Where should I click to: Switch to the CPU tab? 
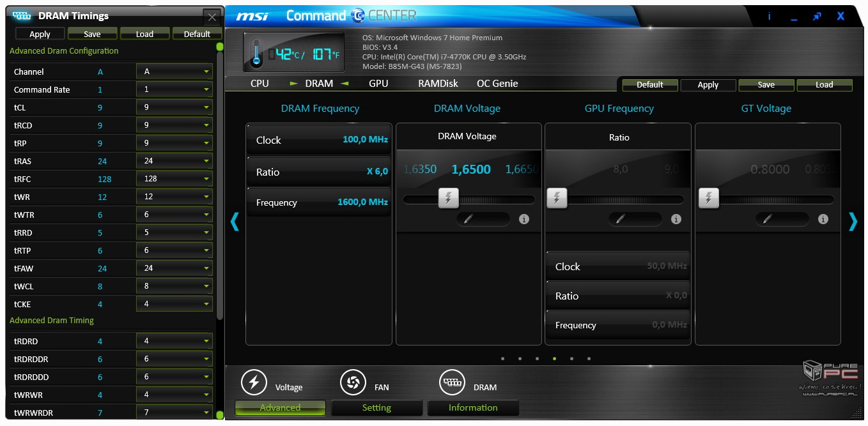[x=260, y=84]
